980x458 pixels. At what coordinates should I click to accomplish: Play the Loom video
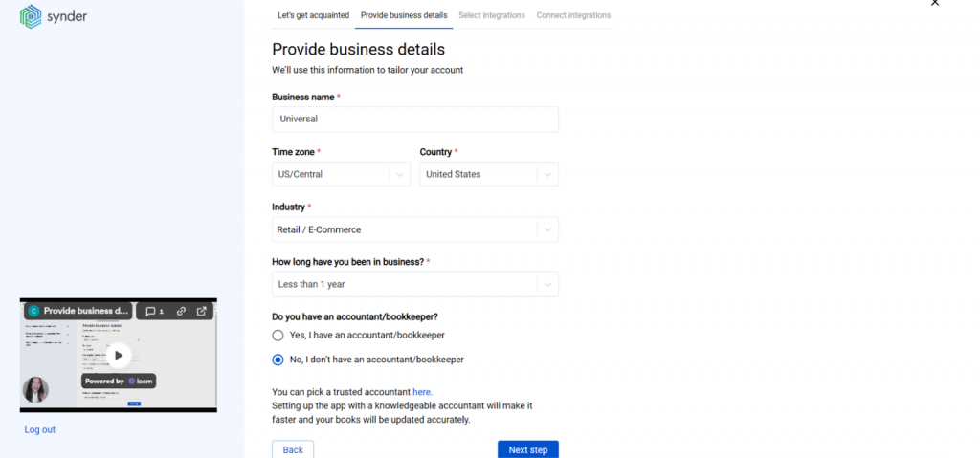click(x=119, y=355)
